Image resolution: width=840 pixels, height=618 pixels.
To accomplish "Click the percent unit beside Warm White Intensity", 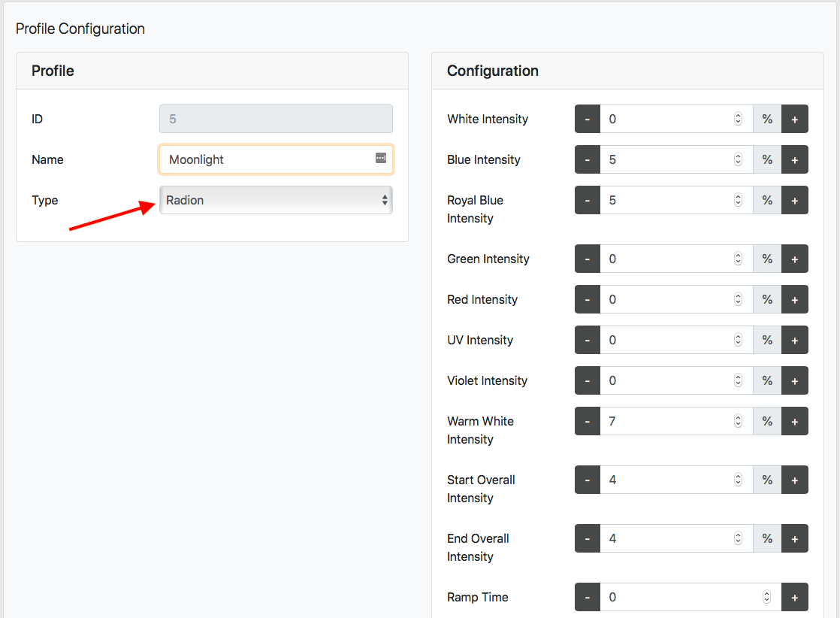I will (767, 421).
